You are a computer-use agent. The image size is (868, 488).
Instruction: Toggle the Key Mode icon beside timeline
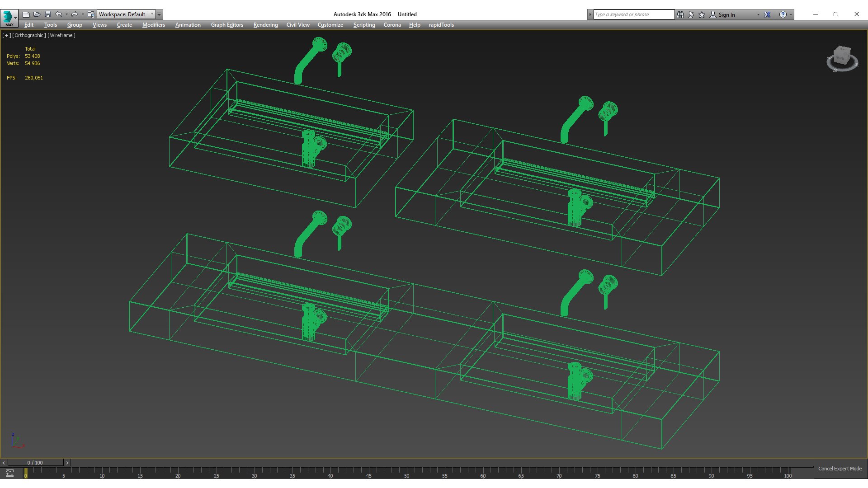(9, 473)
